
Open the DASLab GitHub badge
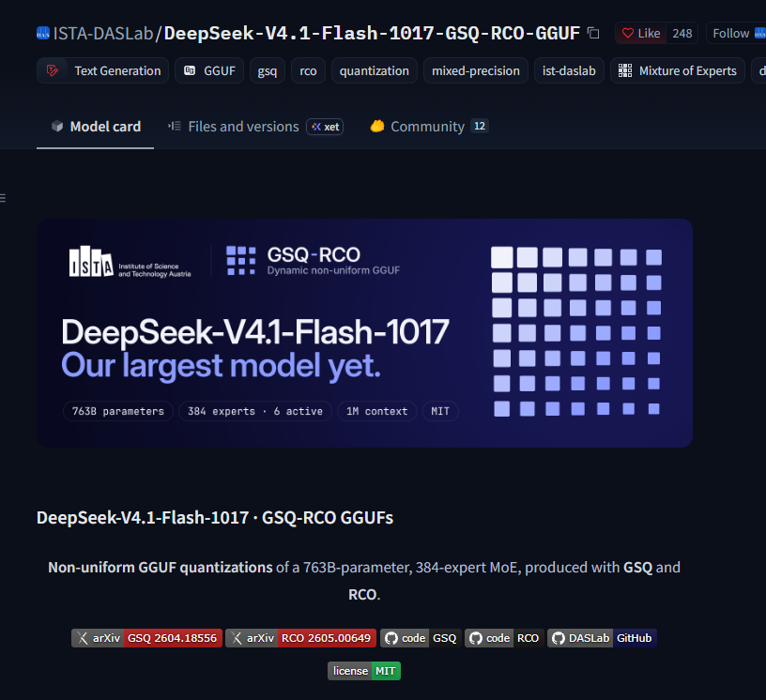(602, 638)
